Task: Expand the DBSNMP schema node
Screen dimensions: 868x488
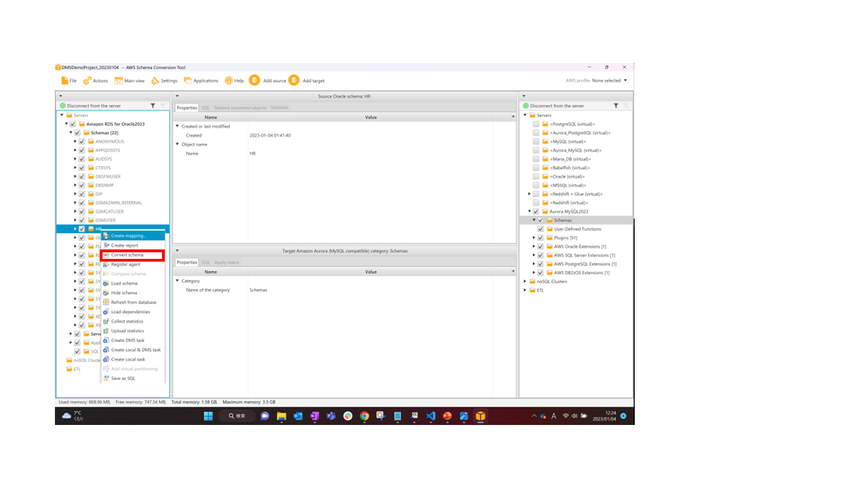Action: click(x=75, y=185)
